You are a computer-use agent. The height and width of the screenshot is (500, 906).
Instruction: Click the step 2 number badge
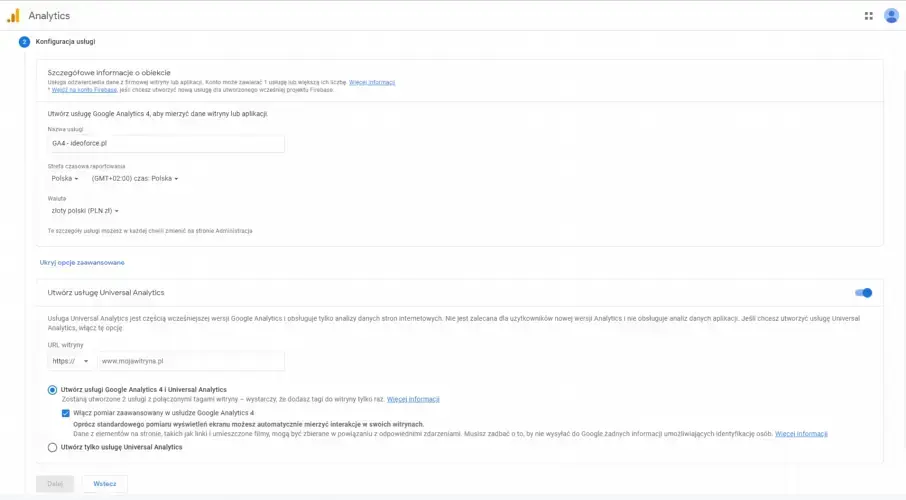24,41
